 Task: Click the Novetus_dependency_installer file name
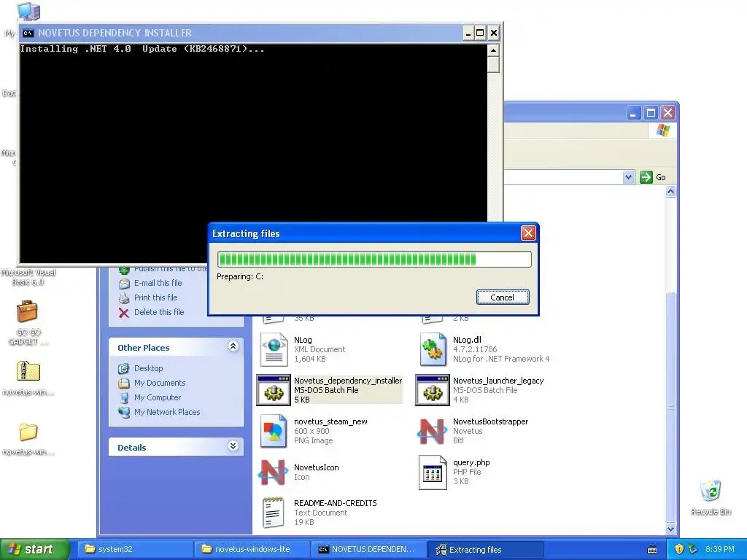(x=348, y=381)
